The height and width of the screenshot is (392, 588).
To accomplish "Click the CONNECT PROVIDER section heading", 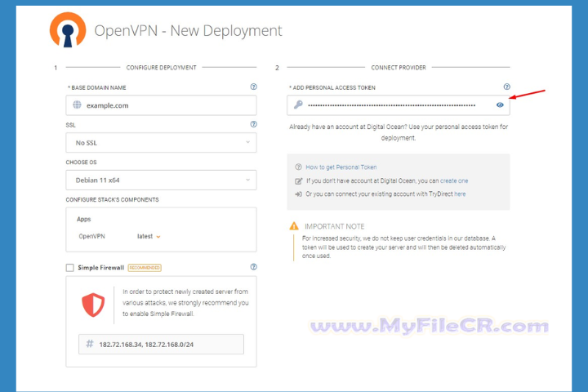I will click(x=399, y=68).
